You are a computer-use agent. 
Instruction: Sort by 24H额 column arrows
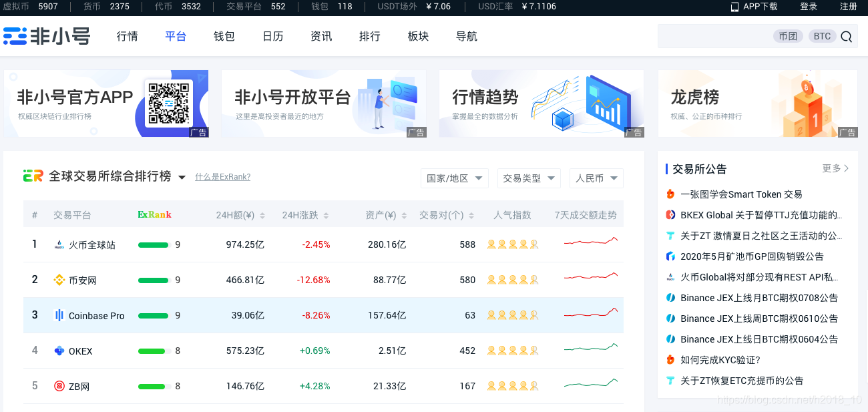262,216
